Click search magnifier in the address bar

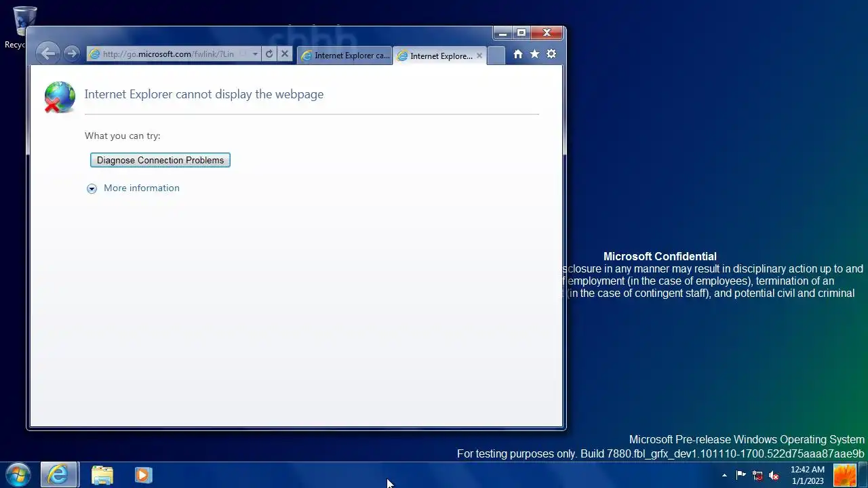pyautogui.click(x=243, y=54)
